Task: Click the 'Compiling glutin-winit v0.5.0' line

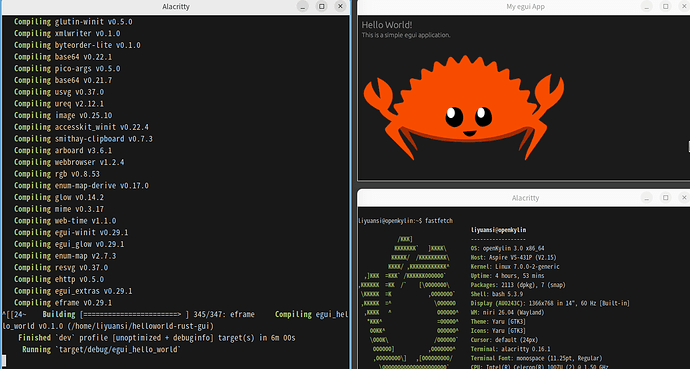Action: click(x=73, y=22)
